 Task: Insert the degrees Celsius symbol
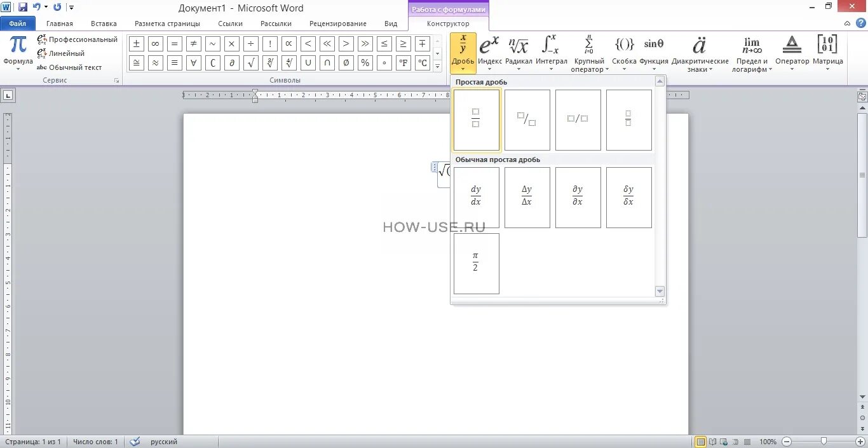point(422,63)
